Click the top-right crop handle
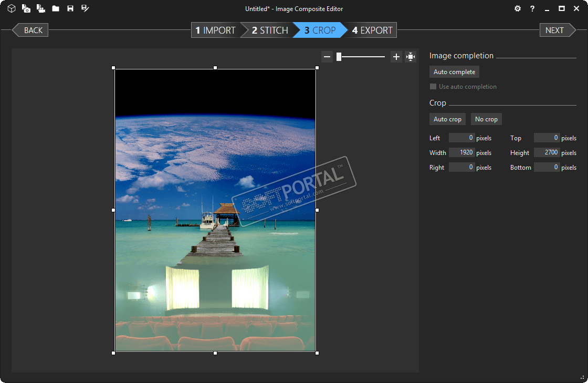This screenshot has height=383, width=588. pyautogui.click(x=317, y=68)
